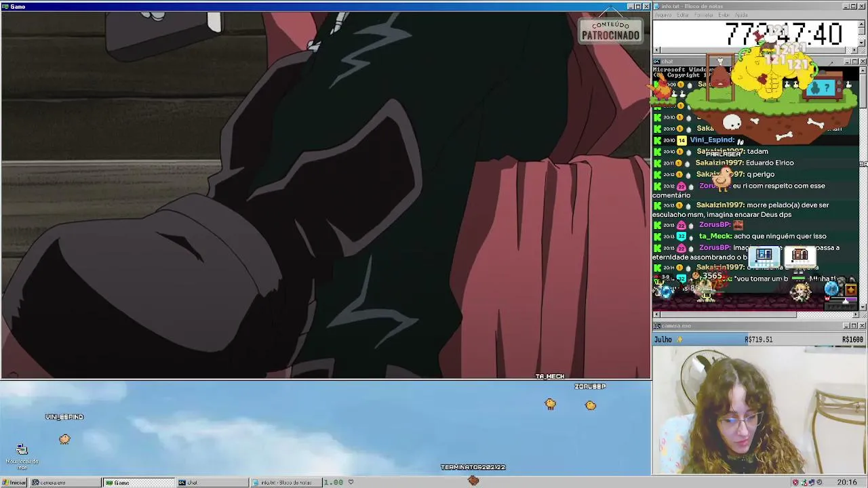Click the 'R$1600' goal amount

[x=852, y=340]
